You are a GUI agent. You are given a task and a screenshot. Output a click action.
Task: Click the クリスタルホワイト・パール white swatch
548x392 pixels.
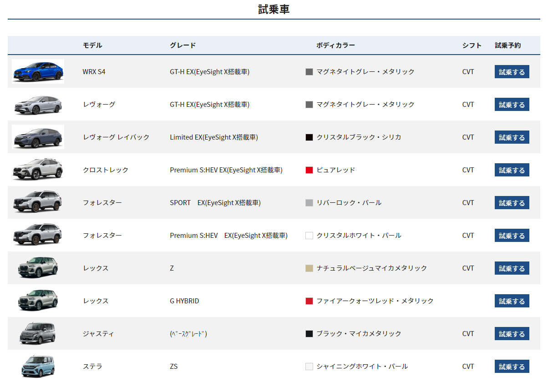[x=309, y=236]
